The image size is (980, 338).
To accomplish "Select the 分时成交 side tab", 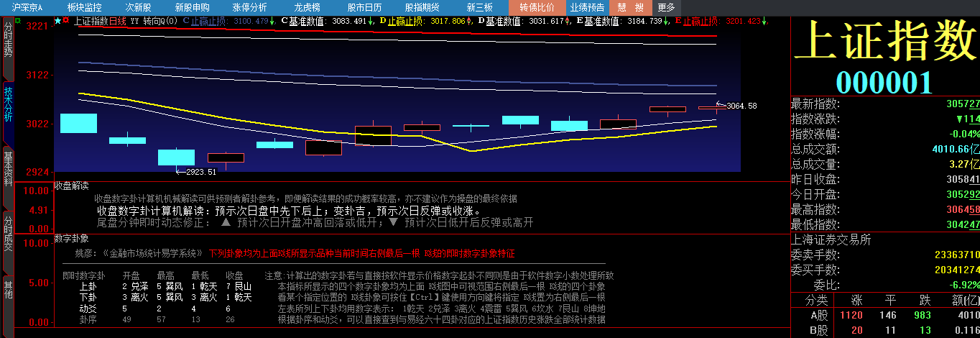I will 8,234.
